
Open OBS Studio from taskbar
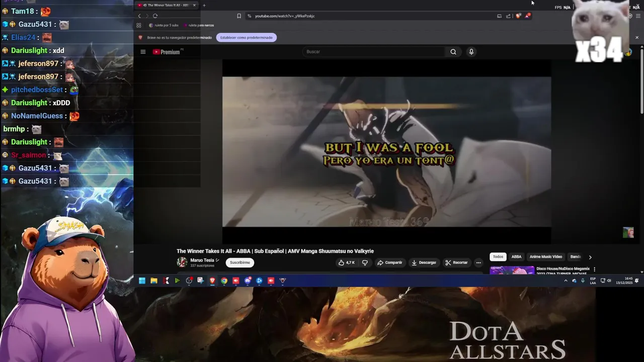coord(189,281)
